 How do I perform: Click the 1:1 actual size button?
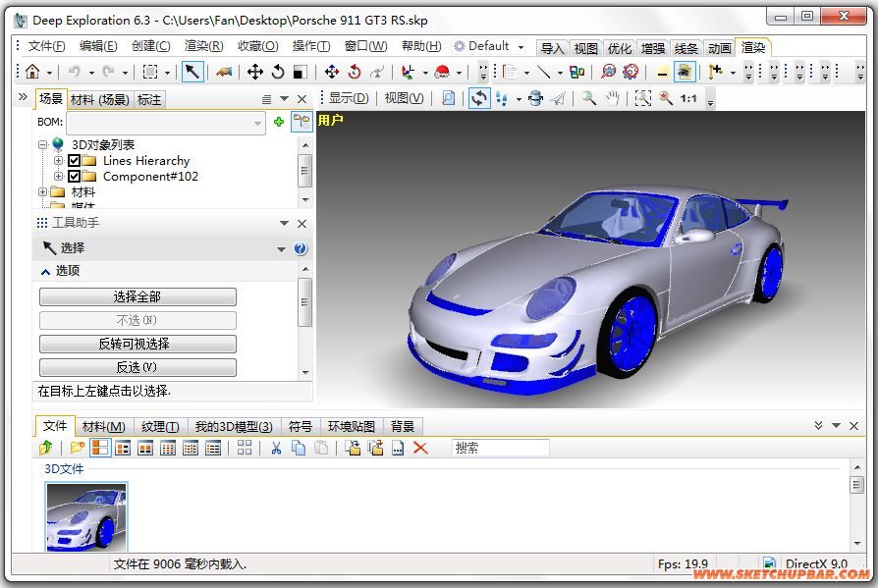point(688,98)
